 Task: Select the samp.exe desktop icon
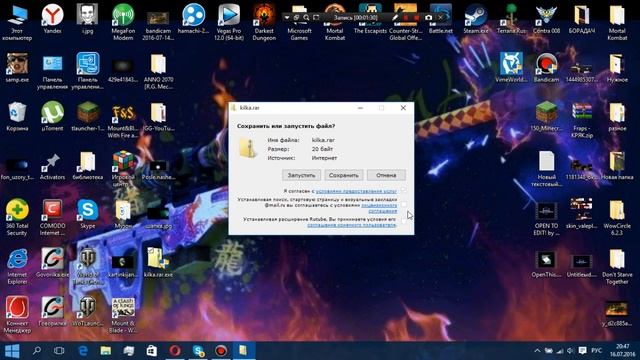[17, 68]
